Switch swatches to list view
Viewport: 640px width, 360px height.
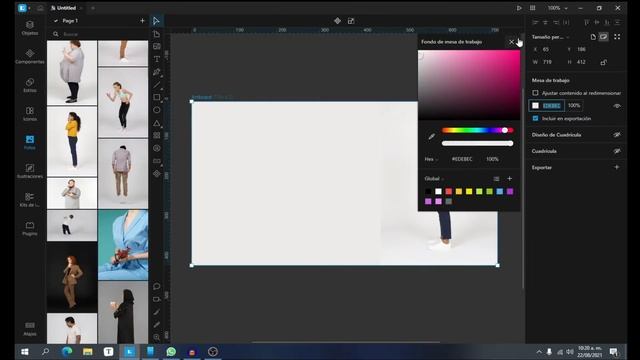point(496,179)
